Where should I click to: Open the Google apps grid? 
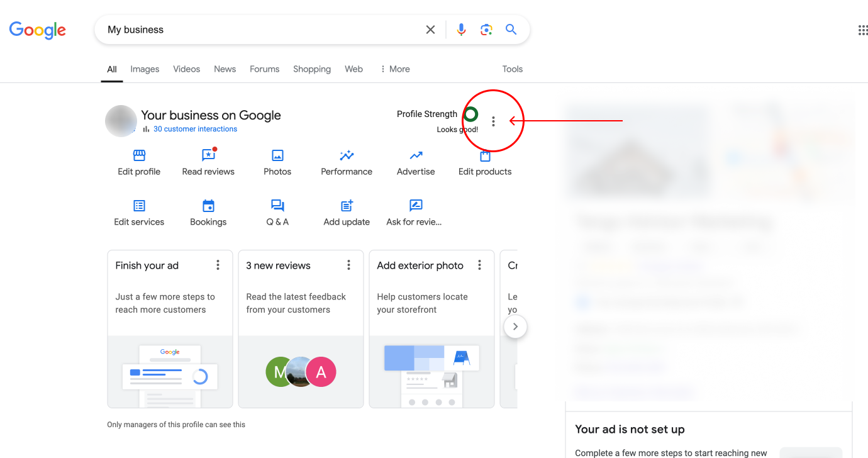(x=863, y=30)
